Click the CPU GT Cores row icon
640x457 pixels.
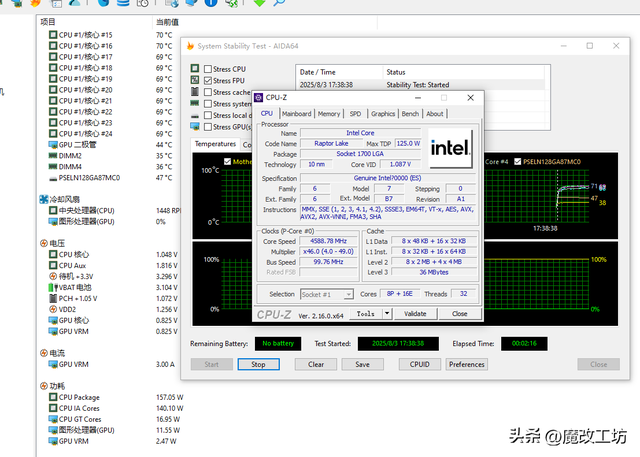click(x=53, y=419)
